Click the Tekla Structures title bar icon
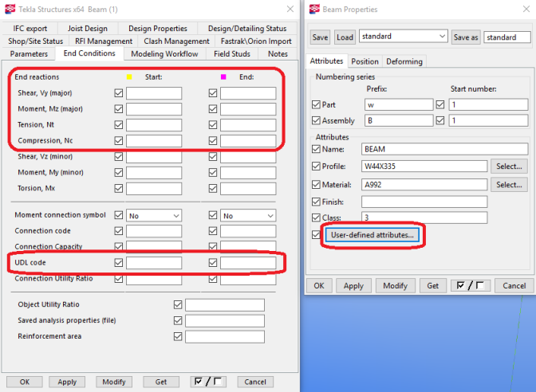This screenshot has width=536, height=392. [10, 9]
